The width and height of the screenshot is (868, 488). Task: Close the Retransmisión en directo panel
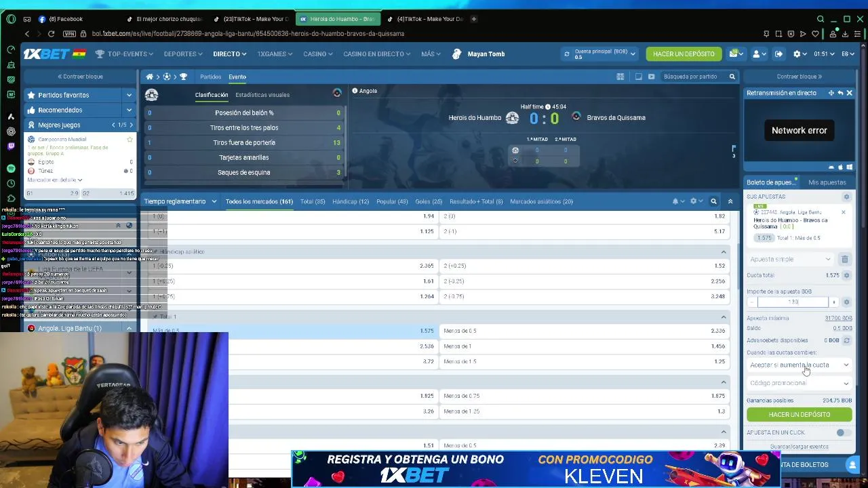pyautogui.click(x=849, y=93)
